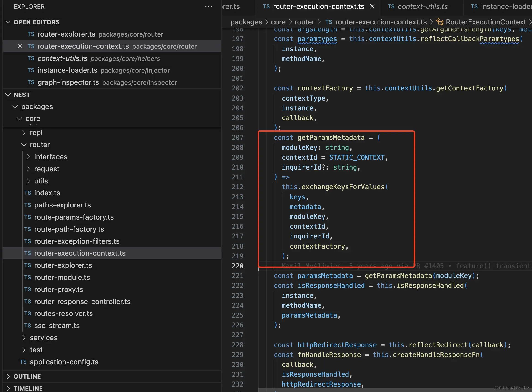Open instance-loader.ts from Open Editors
Image resolution: width=532 pixels, height=392 pixels.
click(112, 70)
